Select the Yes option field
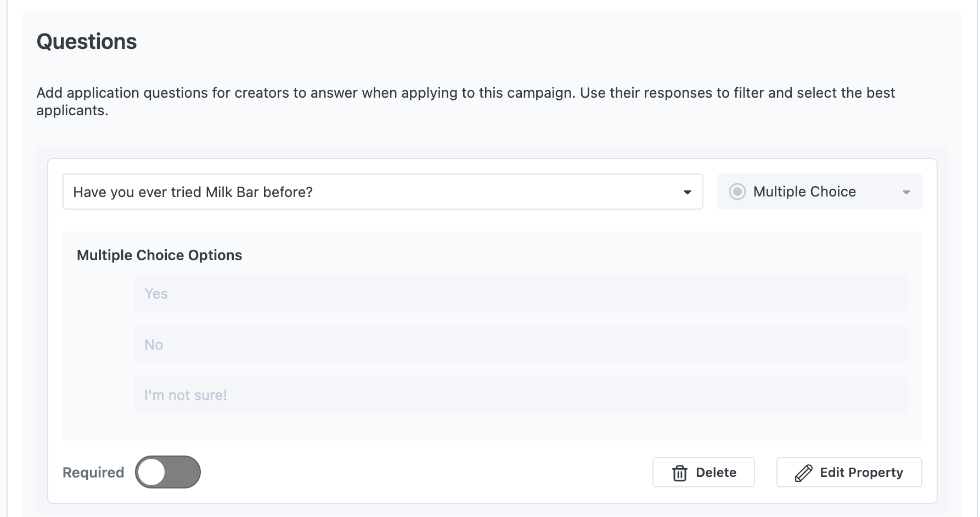 coord(520,294)
